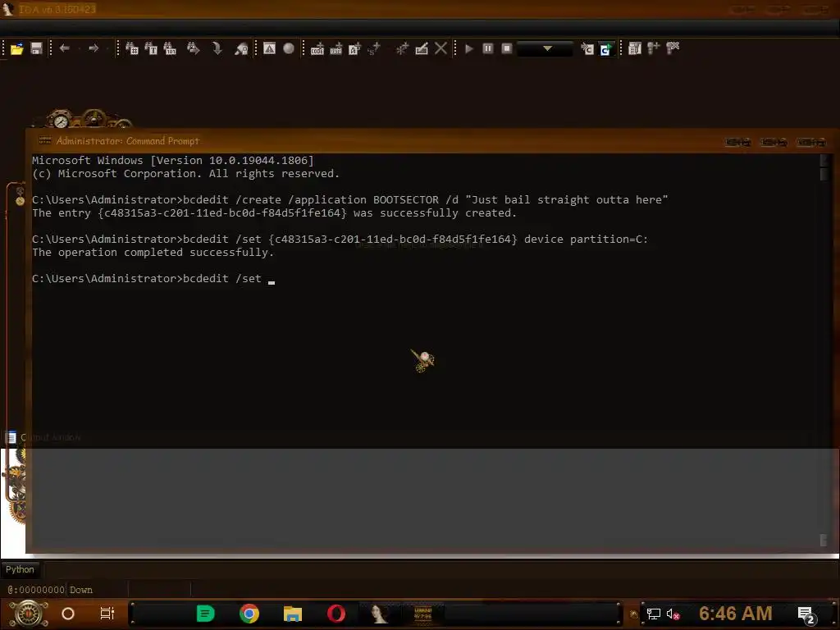Click the 'C' icon with green arrow
Viewport: 840px width, 630px height.
click(606, 48)
